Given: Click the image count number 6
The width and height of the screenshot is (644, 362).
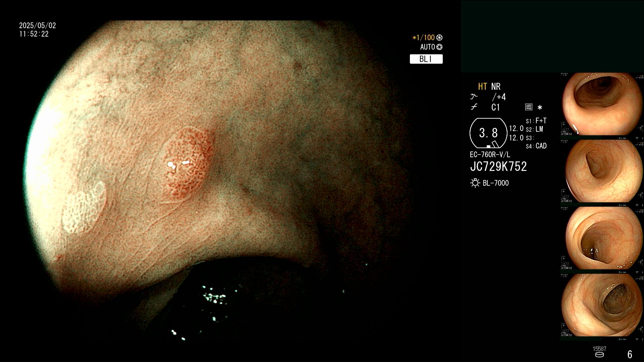Looking at the screenshot, I should [x=630, y=354].
